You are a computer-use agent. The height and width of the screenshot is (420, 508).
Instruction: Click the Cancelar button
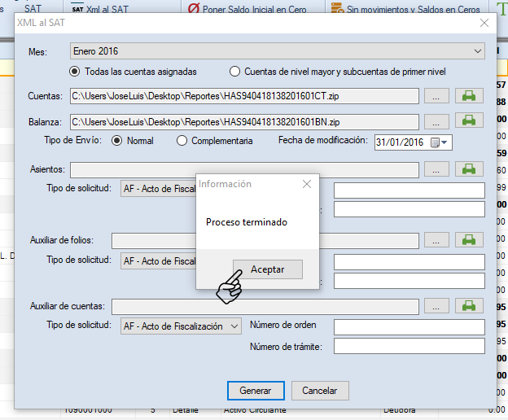320,391
